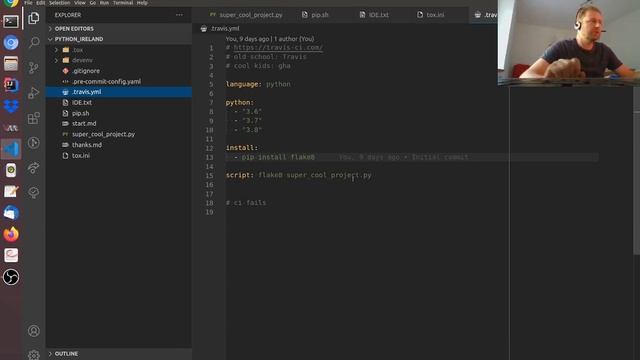Viewport: 640px width, 360px height.
Task: Click line number 15 in the gutter
Action: coord(209,176)
